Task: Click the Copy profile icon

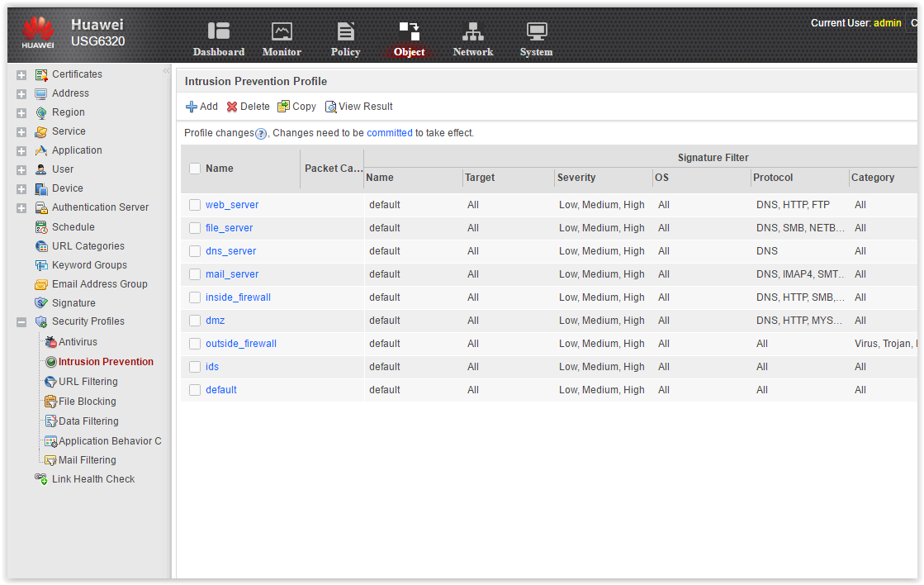Action: point(283,106)
